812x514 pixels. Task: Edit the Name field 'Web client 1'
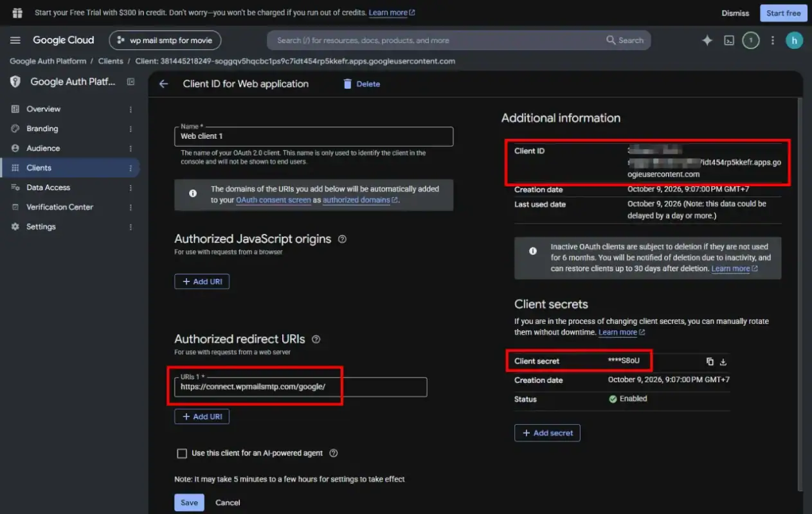point(314,136)
